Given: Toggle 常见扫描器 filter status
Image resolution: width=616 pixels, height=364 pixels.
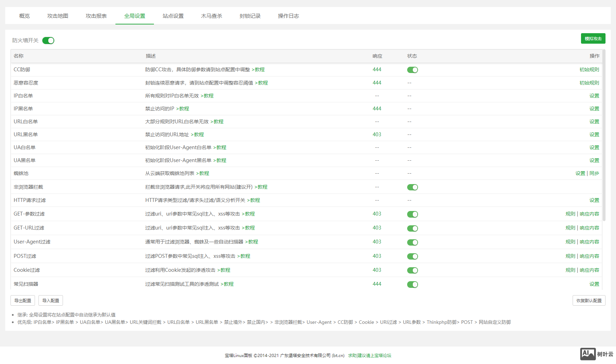Looking at the screenshot, I should (x=412, y=284).
